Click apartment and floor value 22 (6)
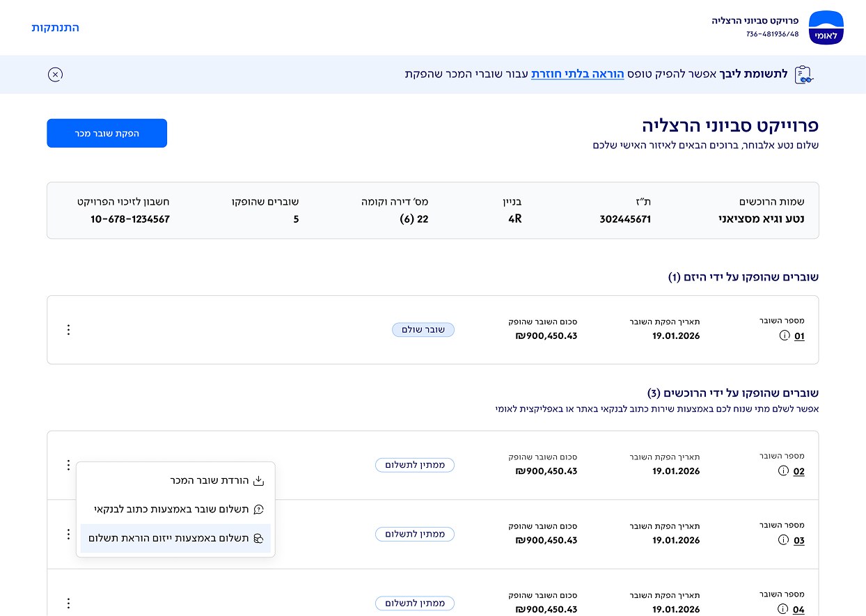Image resolution: width=866 pixels, height=616 pixels. click(414, 219)
